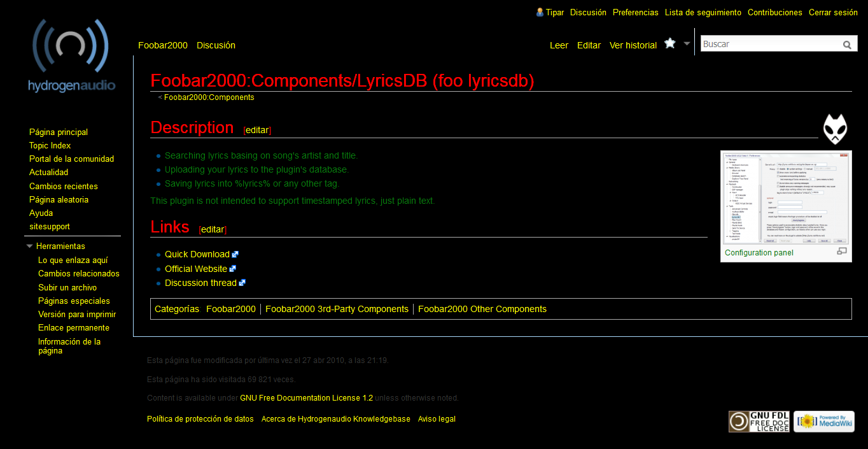Open Subir un archivo
This screenshot has width=868, height=449.
click(x=67, y=287)
